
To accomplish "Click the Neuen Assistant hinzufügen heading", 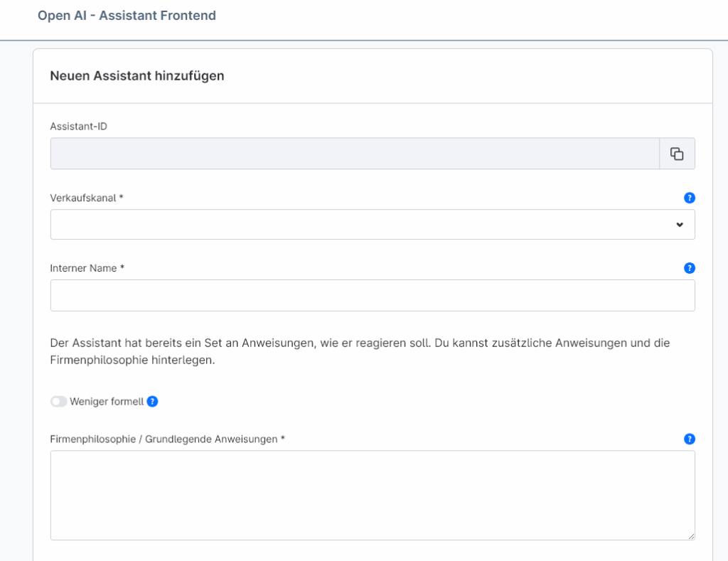I will [137, 75].
